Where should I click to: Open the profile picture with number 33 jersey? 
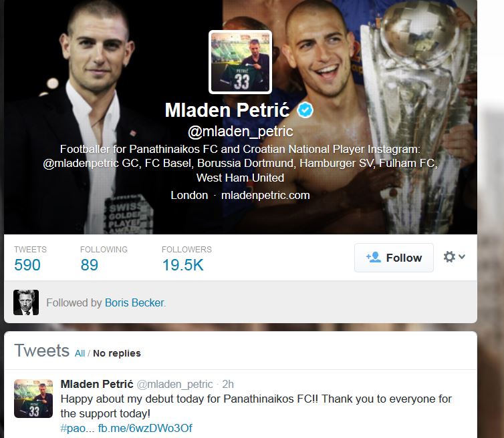(x=240, y=62)
